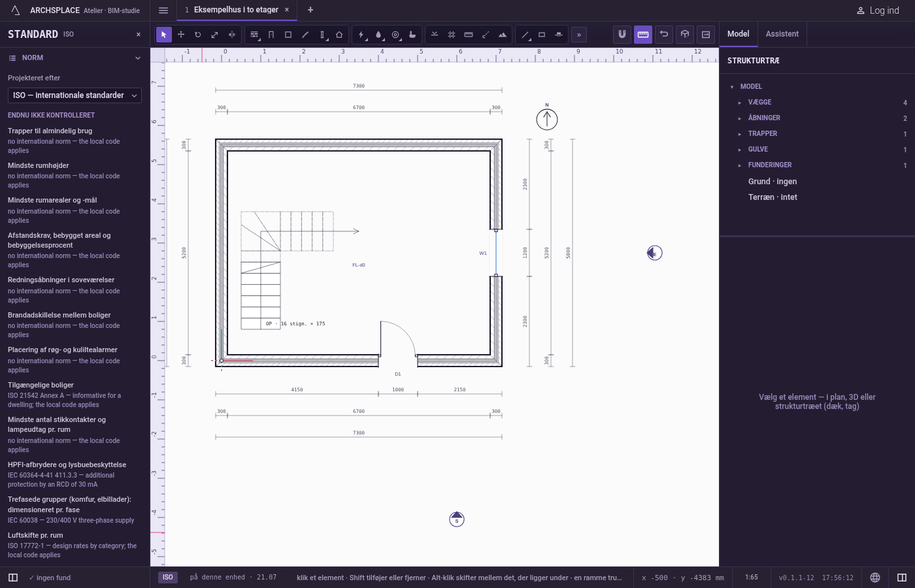The image size is (915, 588).
Task: Expand the FUNDERINGER tree node
Action: (x=740, y=165)
